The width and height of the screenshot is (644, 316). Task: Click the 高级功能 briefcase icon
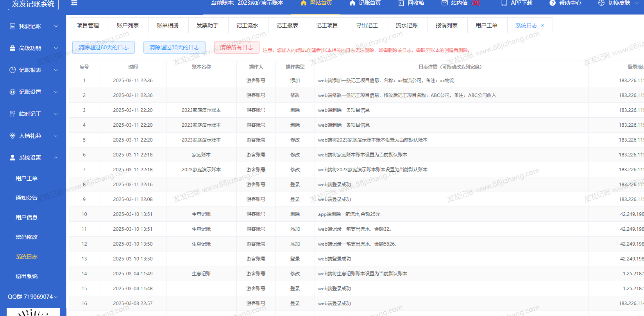[13, 48]
